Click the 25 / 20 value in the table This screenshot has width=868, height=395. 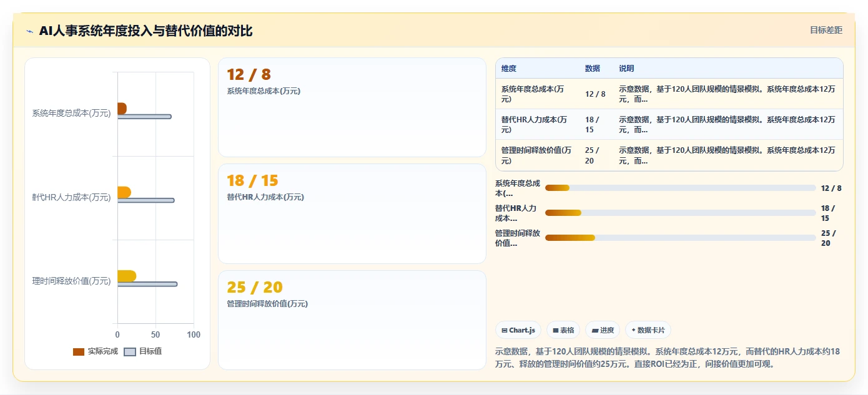point(592,155)
